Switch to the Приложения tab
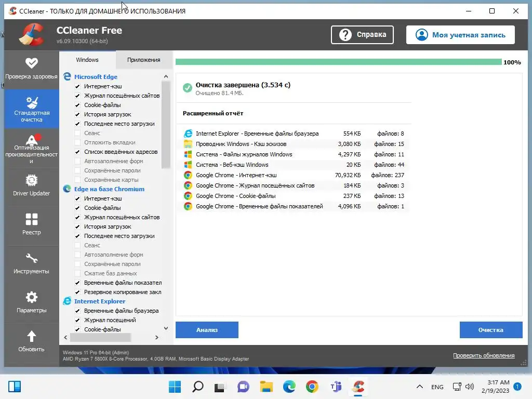 pos(143,60)
